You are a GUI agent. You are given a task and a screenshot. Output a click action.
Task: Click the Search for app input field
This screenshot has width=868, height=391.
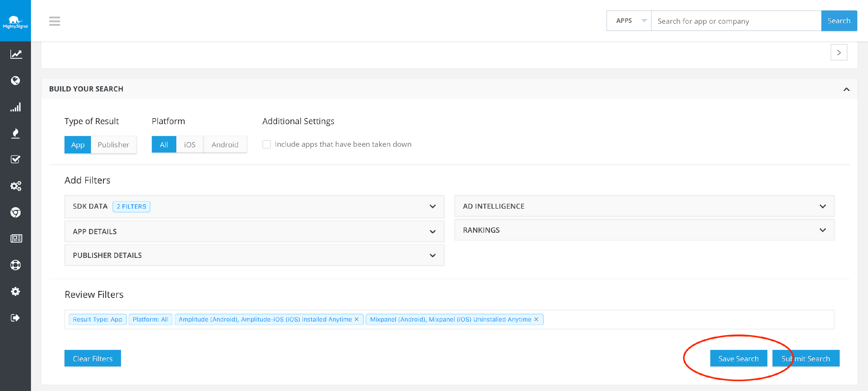click(736, 21)
